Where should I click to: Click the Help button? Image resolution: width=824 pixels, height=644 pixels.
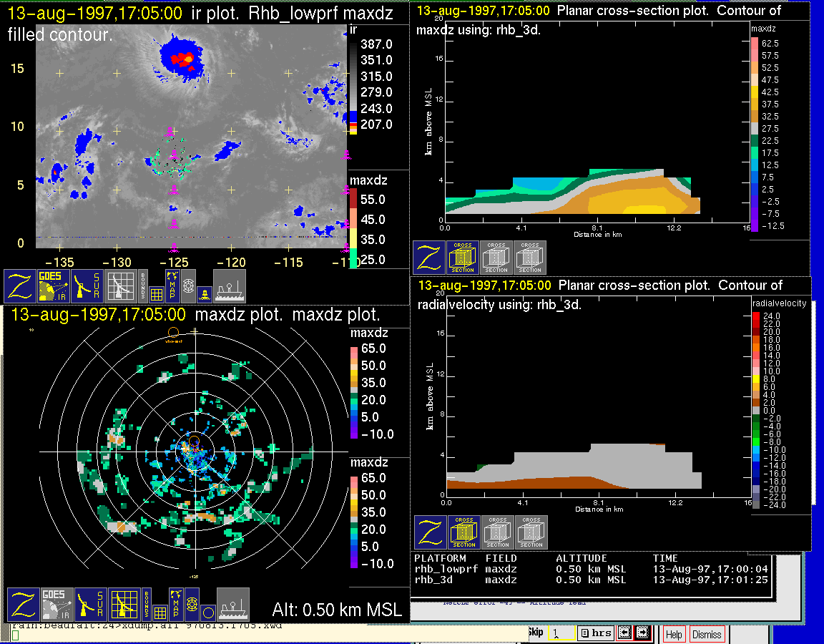pyautogui.click(x=674, y=634)
